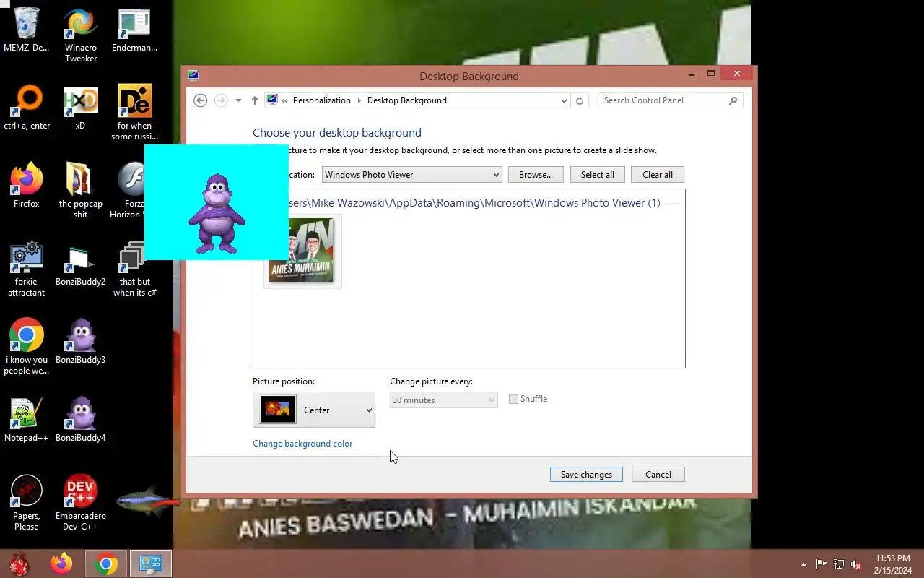The width and height of the screenshot is (924, 578).
Task: Click the computer icon in address bar
Action: 272,100
